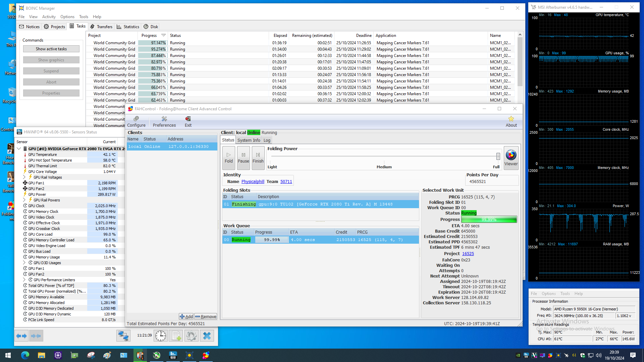Open Options menu in Core Temp window

[x=548, y=293]
